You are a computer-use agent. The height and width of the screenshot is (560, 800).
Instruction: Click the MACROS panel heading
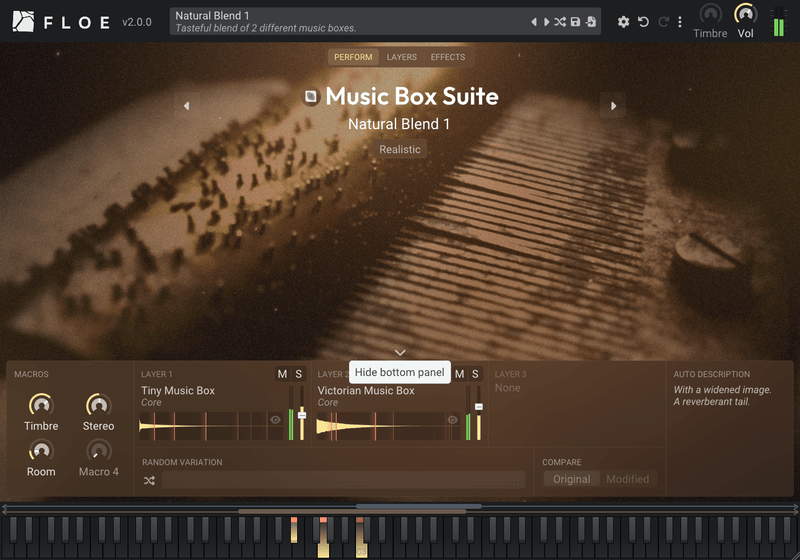click(31, 374)
